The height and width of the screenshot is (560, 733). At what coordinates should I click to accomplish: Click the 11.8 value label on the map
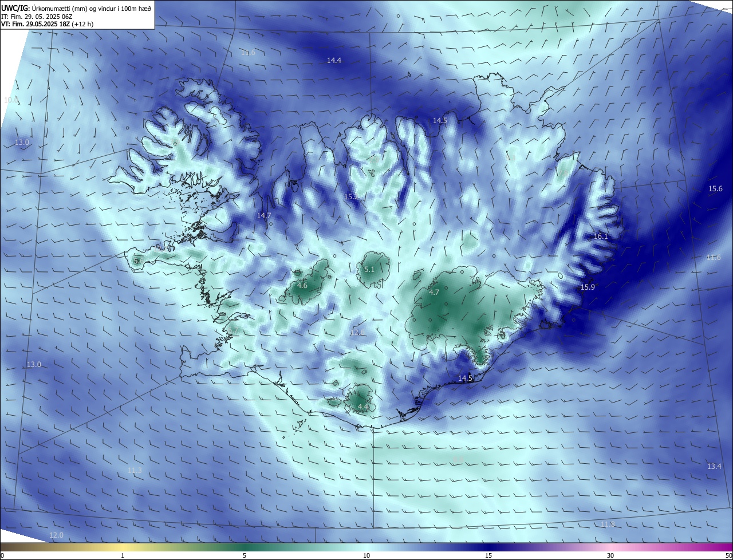click(608, 524)
